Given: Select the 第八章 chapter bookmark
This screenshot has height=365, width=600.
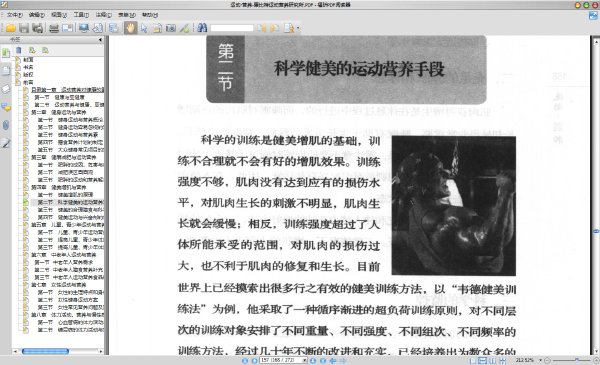Looking at the screenshot, I should tap(67, 315).
